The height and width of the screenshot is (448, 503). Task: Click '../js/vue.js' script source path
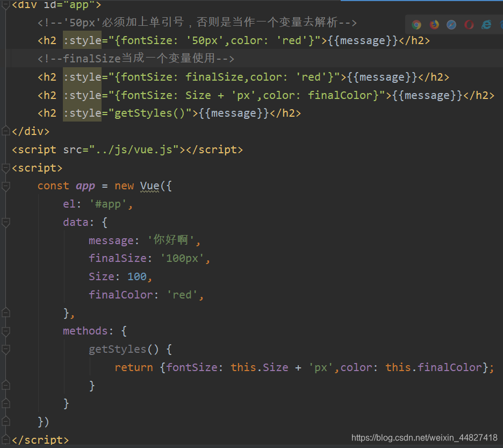click(134, 150)
